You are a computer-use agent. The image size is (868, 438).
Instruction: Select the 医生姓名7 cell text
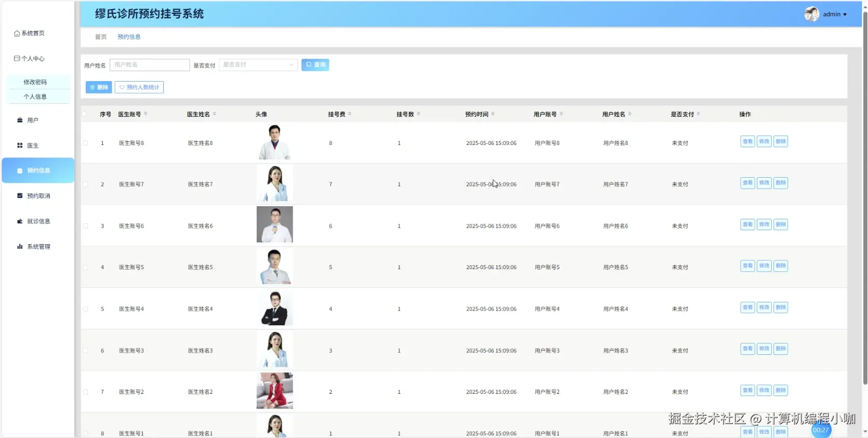point(200,184)
